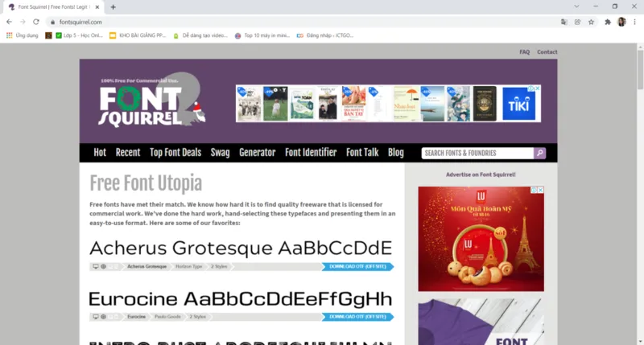Click the Contact link

[x=547, y=52]
